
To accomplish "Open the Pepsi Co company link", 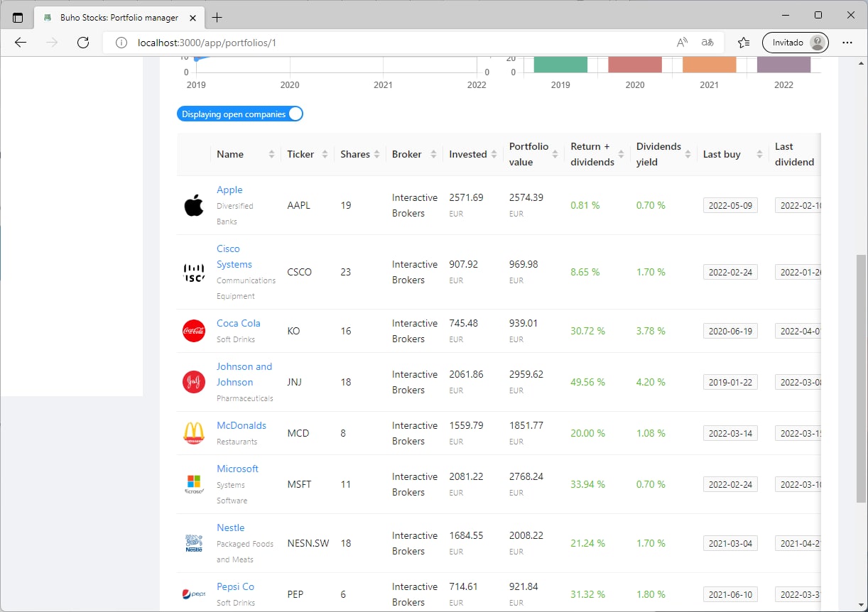I will [x=235, y=586].
